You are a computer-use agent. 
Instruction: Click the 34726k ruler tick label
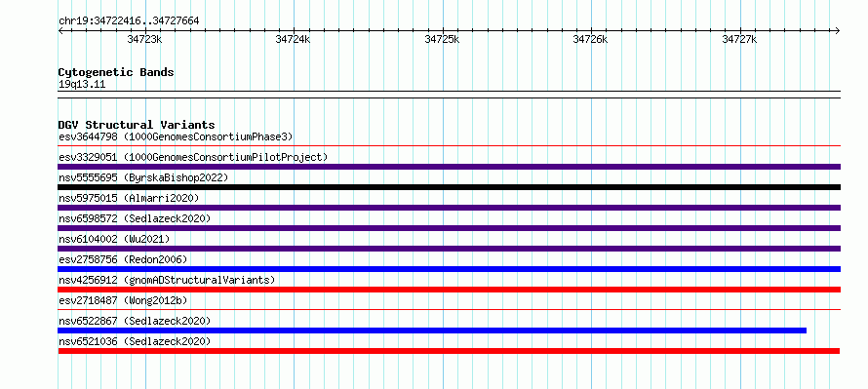[x=590, y=39]
